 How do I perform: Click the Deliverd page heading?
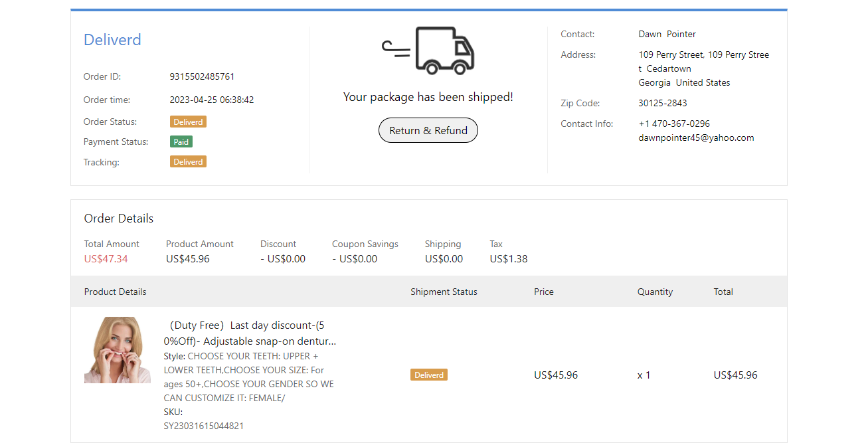(x=112, y=40)
